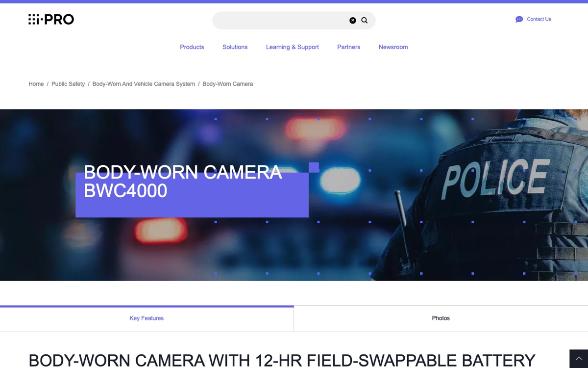Click the 12-HR Field-Swappable Battery heading
This screenshot has width=588, height=368.
coord(282,361)
